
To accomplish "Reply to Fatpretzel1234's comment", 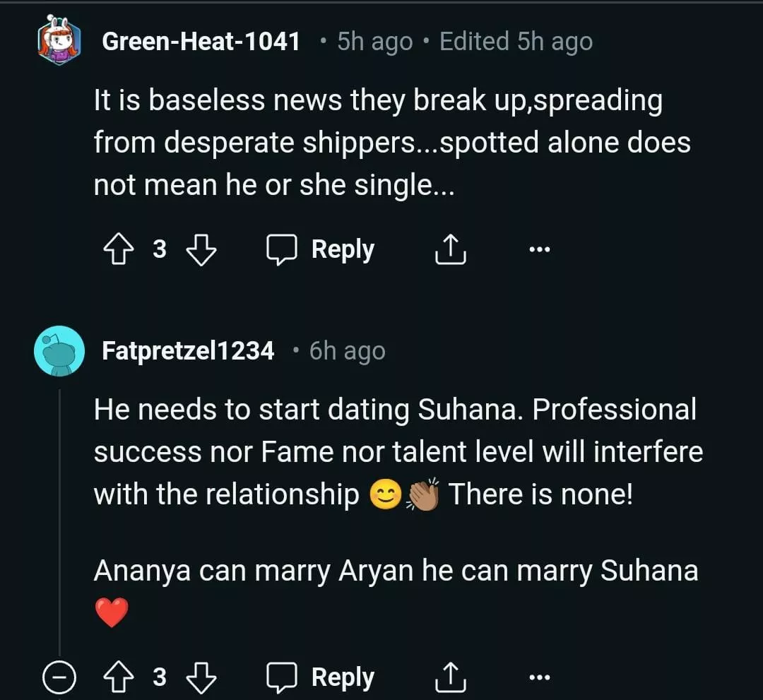I will 343,678.
